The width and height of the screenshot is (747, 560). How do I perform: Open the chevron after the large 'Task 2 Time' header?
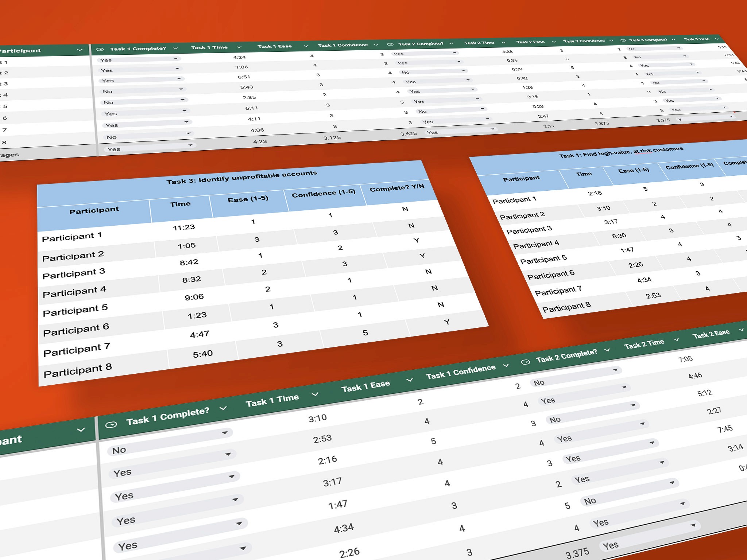point(676,339)
